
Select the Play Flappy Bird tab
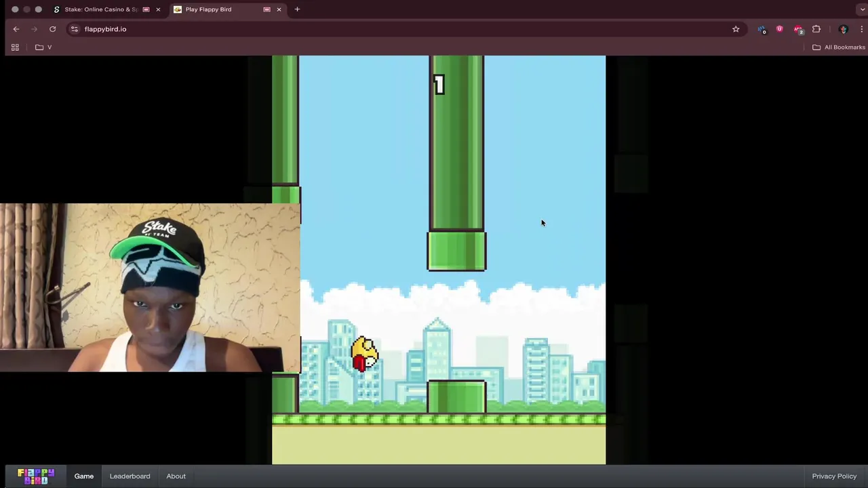pos(227,9)
